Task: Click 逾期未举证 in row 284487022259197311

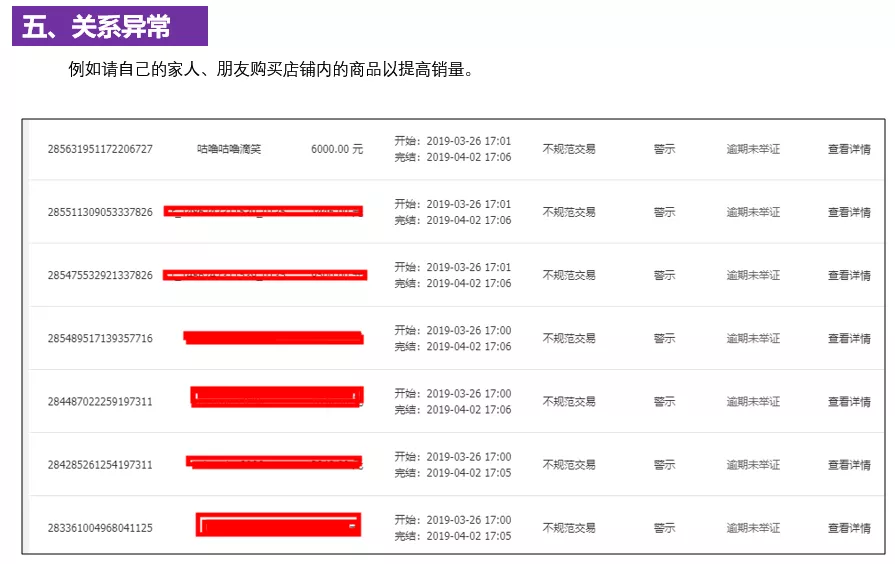Action: 753,402
